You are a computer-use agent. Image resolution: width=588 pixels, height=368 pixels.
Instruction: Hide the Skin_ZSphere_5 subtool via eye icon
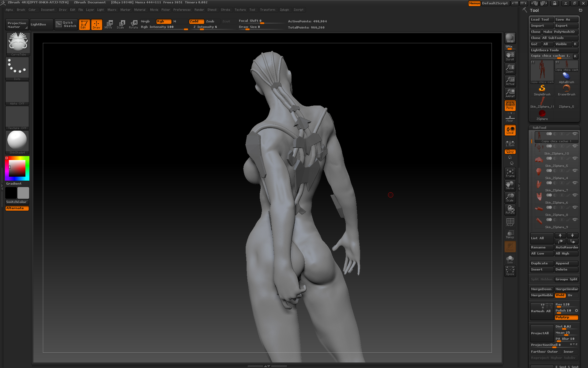click(575, 158)
